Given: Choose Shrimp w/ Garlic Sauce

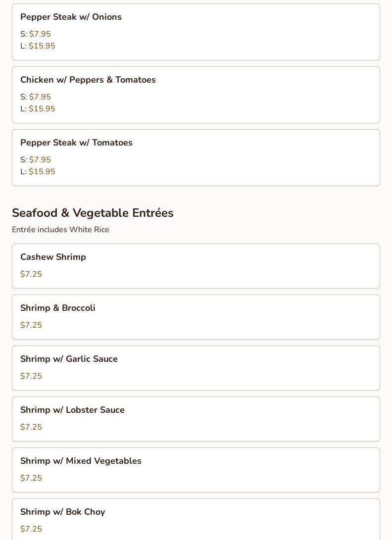Looking at the screenshot, I should [69, 359].
